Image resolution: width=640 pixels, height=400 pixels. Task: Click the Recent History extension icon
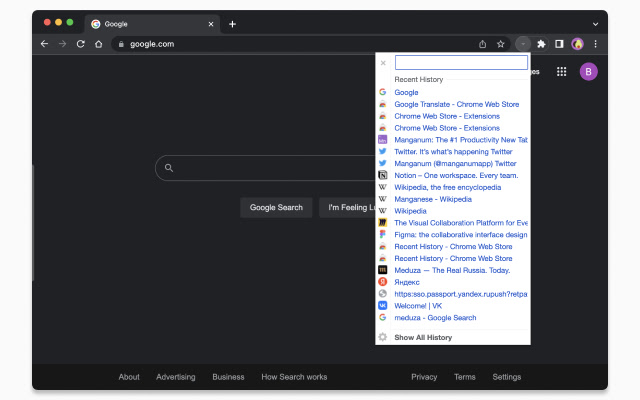coord(523,44)
